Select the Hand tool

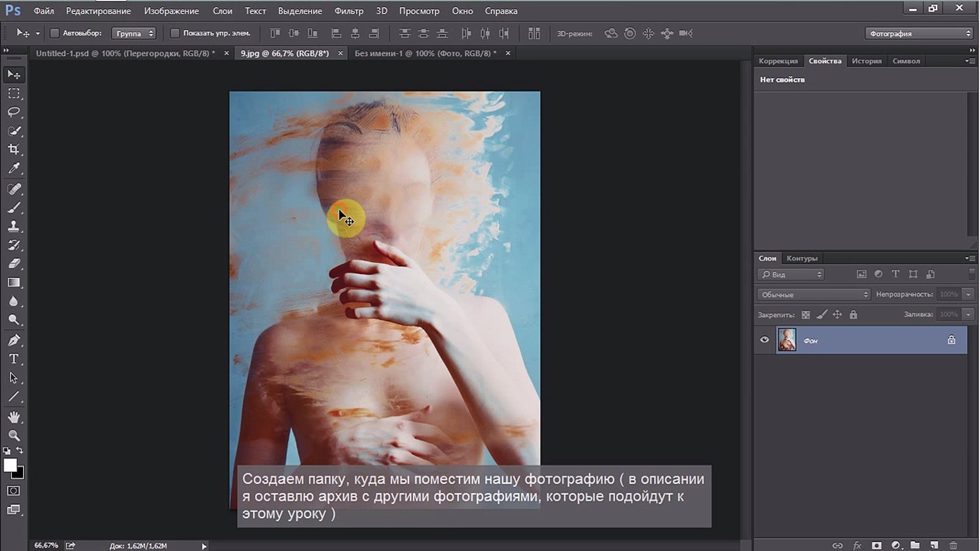point(14,417)
